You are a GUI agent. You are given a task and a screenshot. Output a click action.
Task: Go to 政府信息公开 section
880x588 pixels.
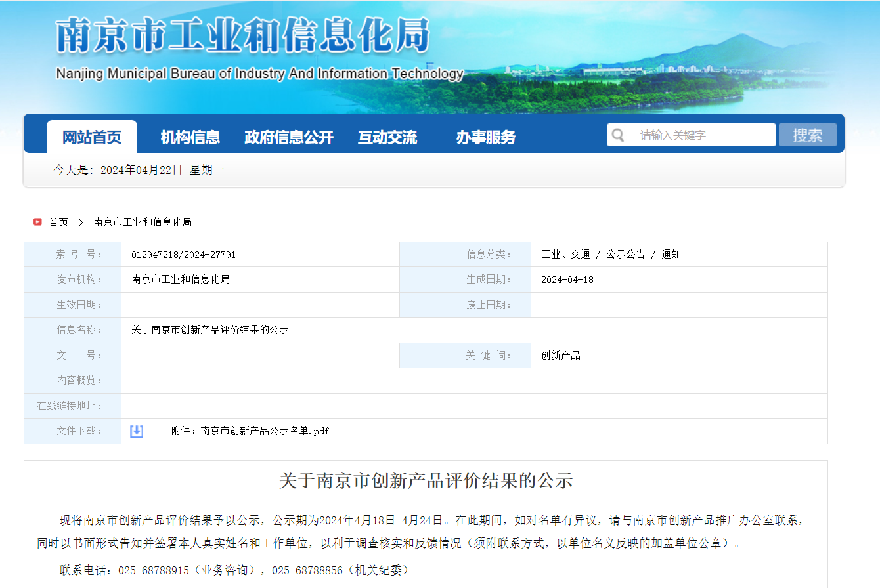point(289,137)
